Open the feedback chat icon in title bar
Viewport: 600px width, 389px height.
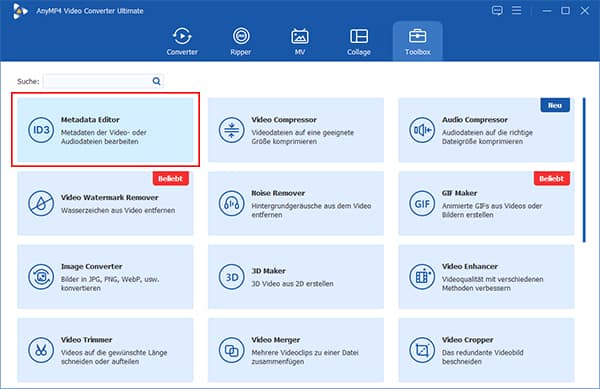click(x=497, y=10)
